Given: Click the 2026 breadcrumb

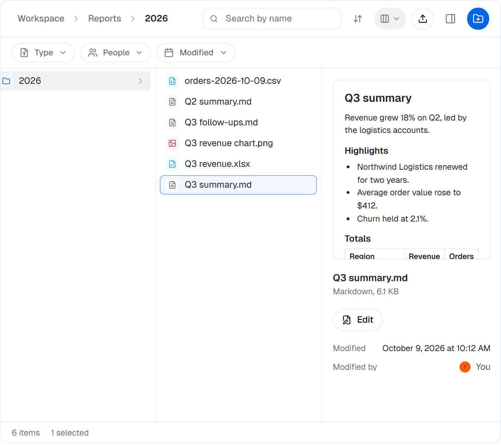Looking at the screenshot, I should [x=156, y=18].
